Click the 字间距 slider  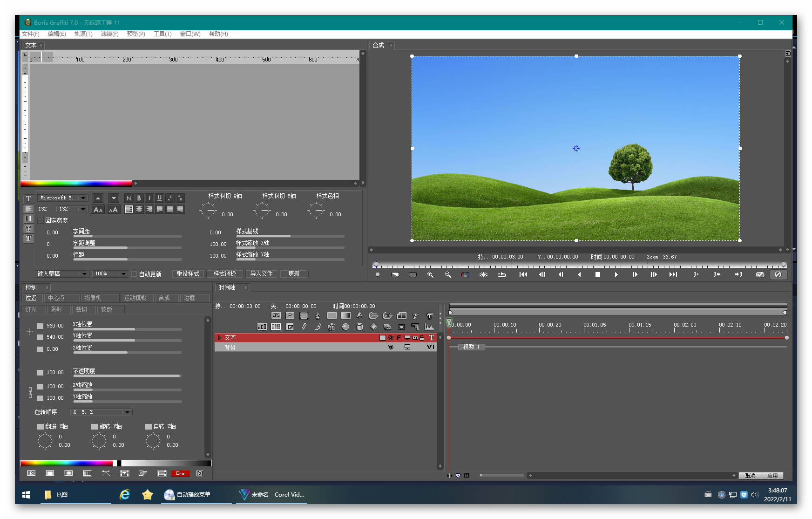pos(127,236)
